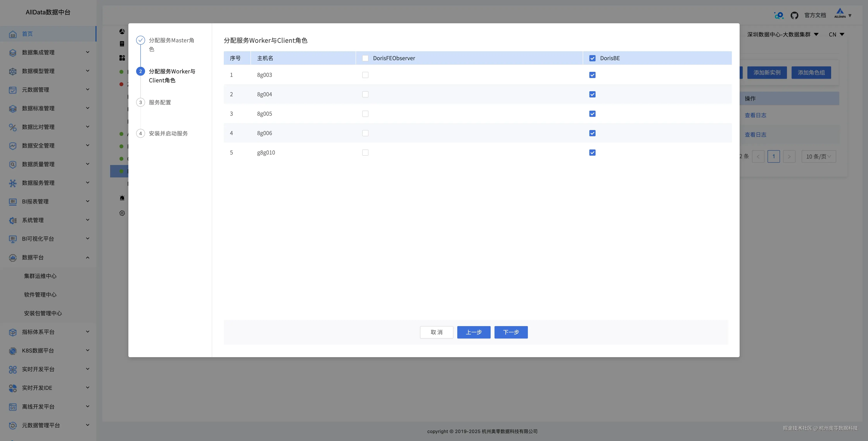Enable DorisFEObserver for host 8g003
868x441 pixels.
365,75
